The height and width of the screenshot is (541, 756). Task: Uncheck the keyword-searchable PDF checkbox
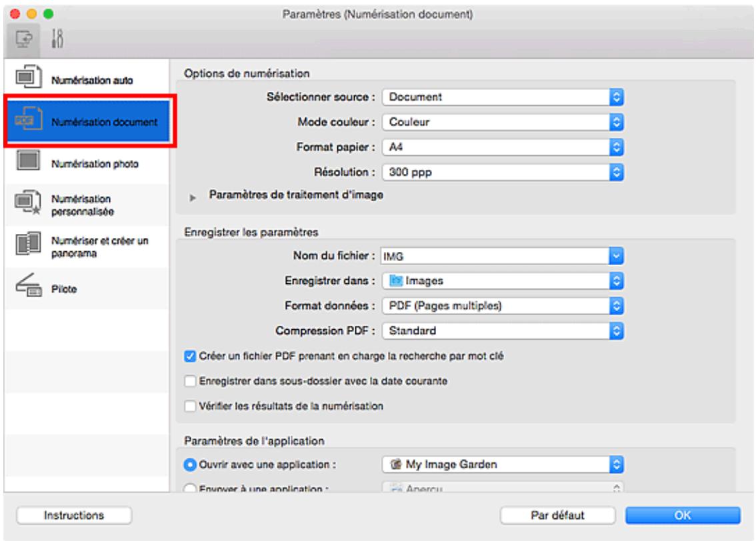[x=190, y=356]
